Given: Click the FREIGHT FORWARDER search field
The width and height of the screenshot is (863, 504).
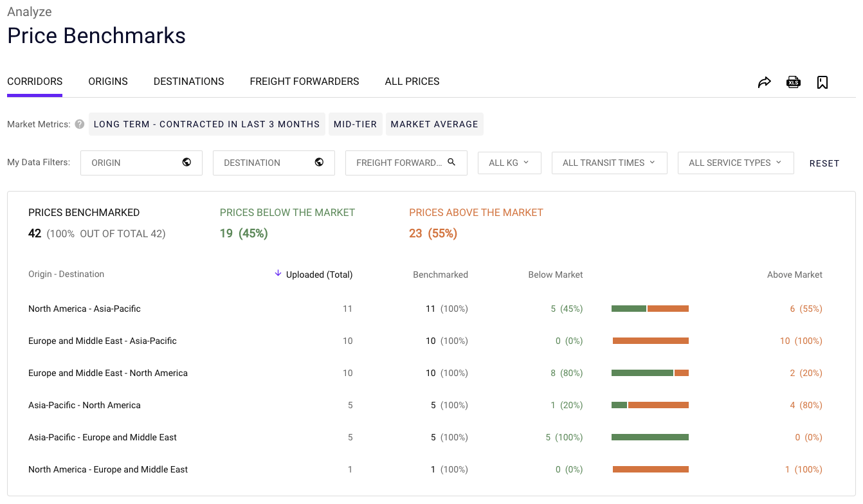Looking at the screenshot, I should point(406,163).
